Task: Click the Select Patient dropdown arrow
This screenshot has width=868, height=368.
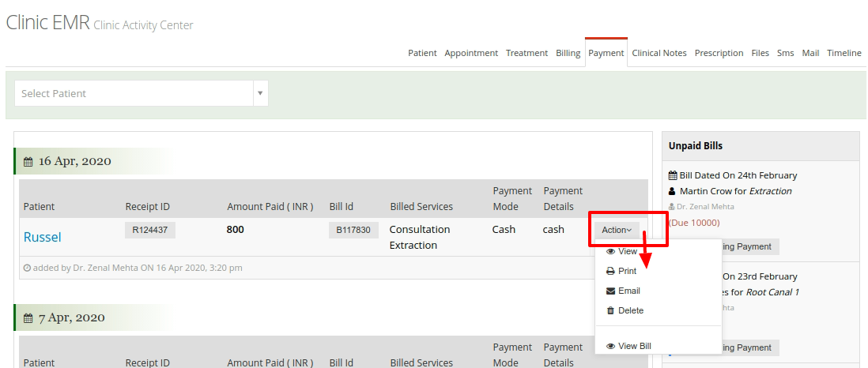Action: tap(260, 93)
